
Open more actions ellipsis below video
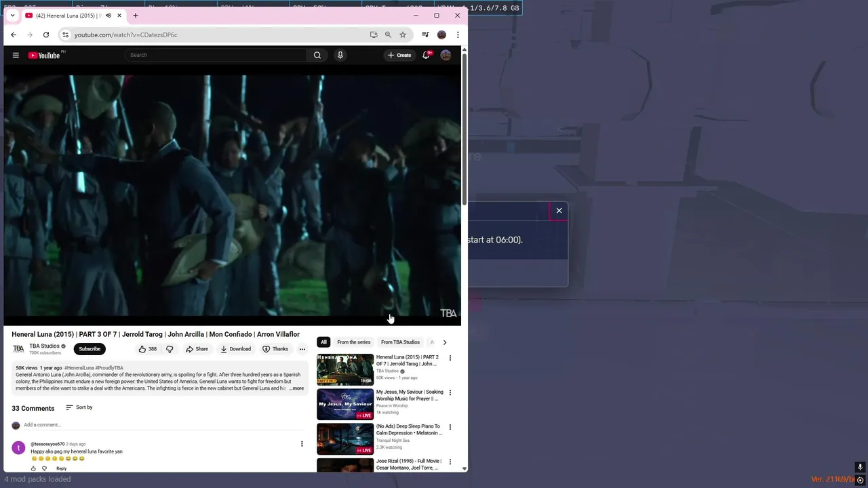pos(302,349)
